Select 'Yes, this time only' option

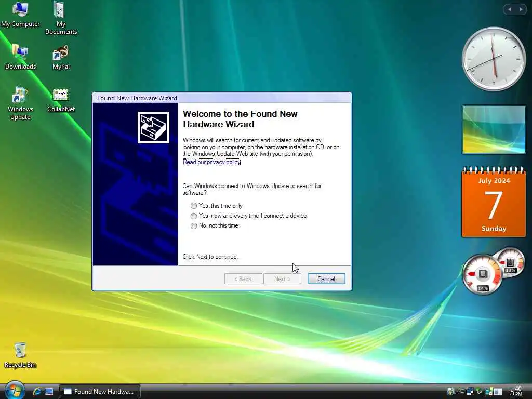pyautogui.click(x=217, y=206)
